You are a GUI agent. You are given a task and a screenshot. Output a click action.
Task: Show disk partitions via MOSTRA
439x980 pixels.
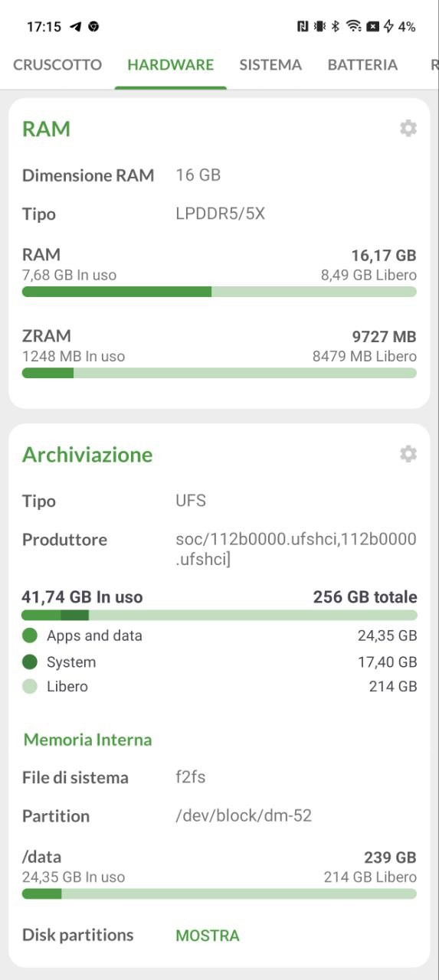[208, 936]
